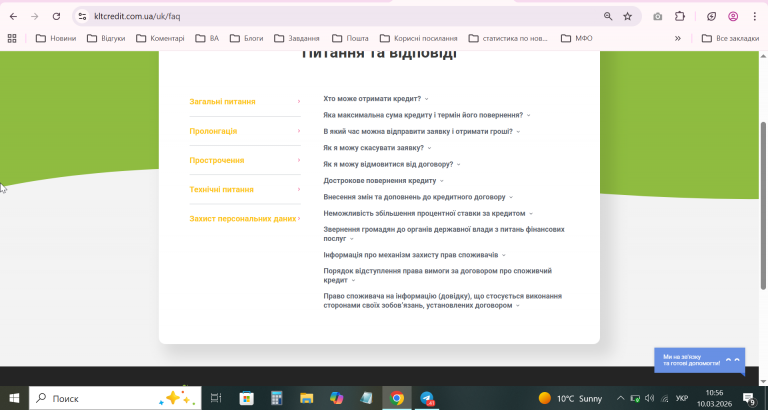768x410 pixels.
Task: Expand Звернення громадян до органів question
Action: point(444,234)
